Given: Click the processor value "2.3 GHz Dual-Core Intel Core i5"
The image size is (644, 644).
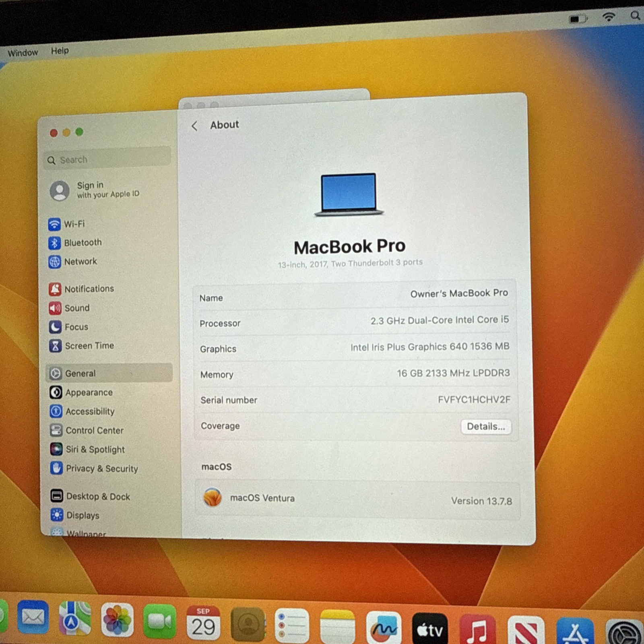Looking at the screenshot, I should coord(440,320).
